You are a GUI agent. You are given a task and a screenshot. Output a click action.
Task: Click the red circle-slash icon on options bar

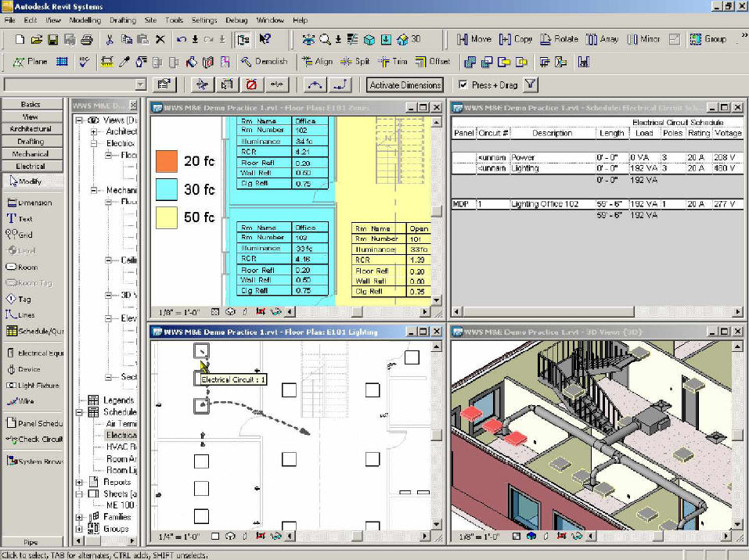pyautogui.click(x=251, y=85)
